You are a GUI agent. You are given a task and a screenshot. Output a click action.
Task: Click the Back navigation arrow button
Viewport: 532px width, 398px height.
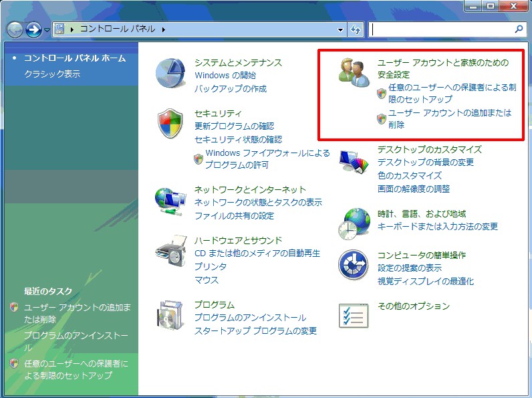[x=15, y=30]
